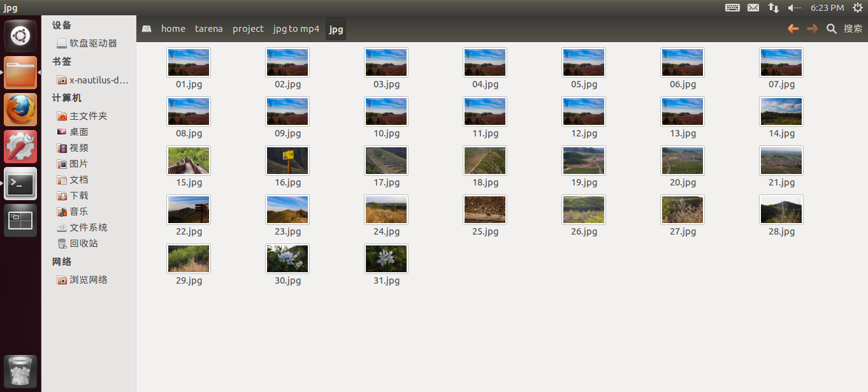868x392 pixels.
Task: Click the back arrow in Nautilus toolbar
Action: pos(793,29)
